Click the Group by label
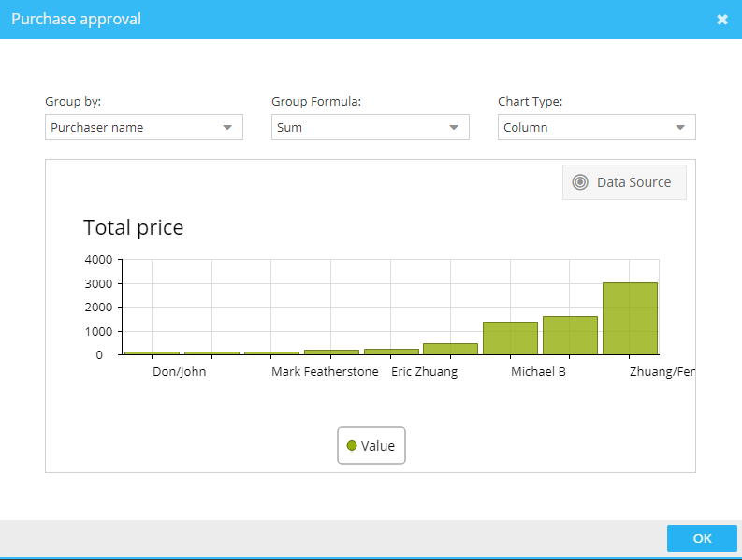 73,102
